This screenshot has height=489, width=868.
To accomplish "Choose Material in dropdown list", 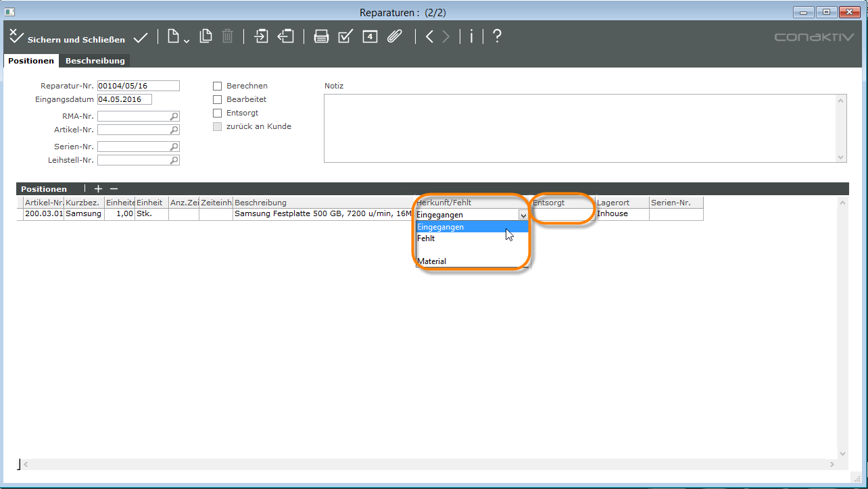I will 431,261.
